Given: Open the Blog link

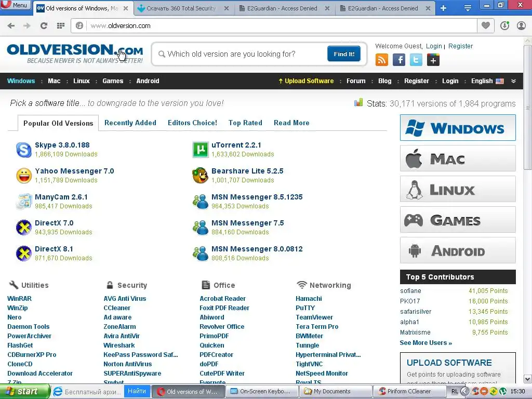Looking at the screenshot, I should pyautogui.click(x=385, y=81).
